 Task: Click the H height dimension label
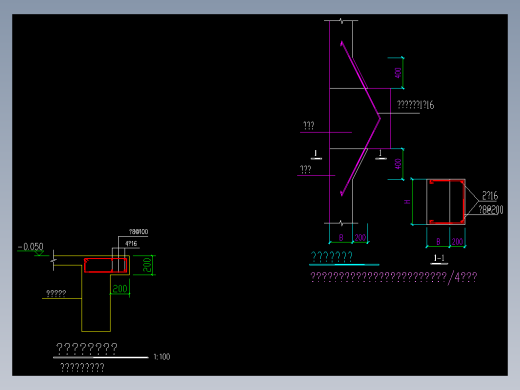(x=407, y=202)
